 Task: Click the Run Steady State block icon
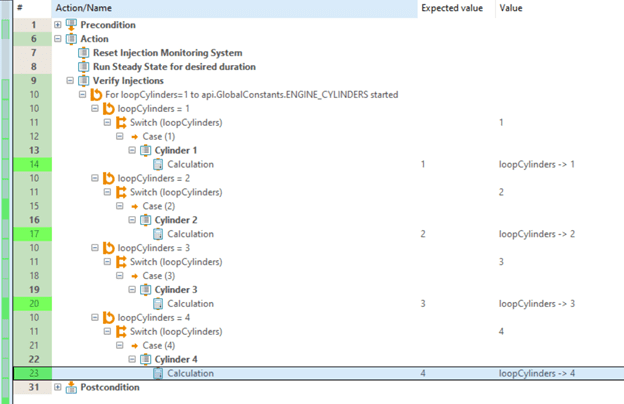[84, 66]
